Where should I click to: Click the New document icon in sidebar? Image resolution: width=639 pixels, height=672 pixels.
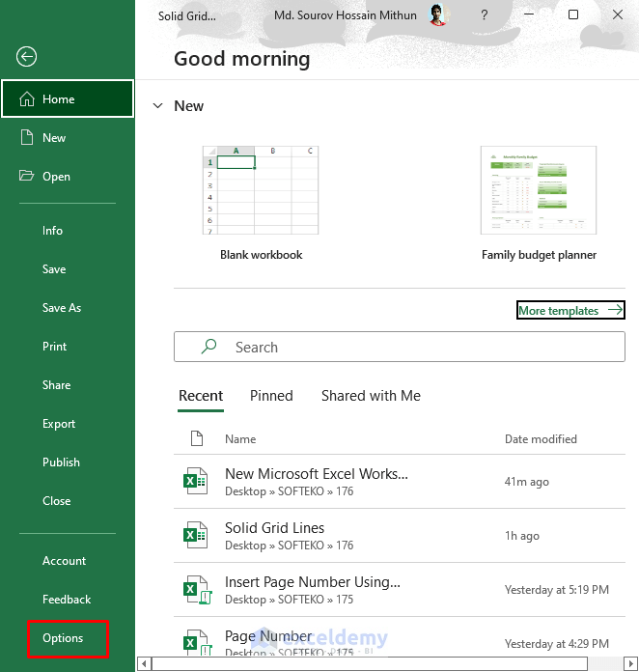coord(27,137)
